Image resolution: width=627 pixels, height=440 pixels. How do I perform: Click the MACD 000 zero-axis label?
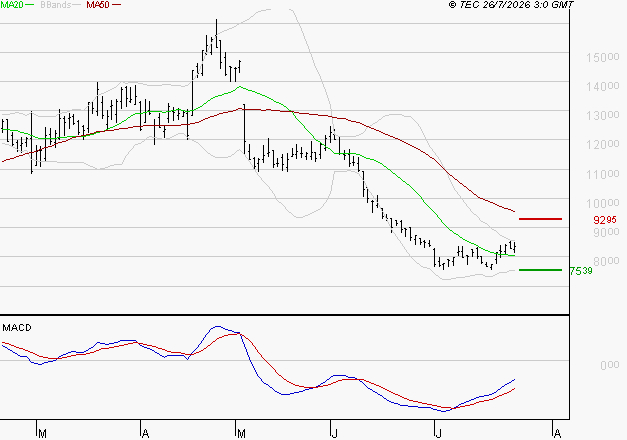coord(609,365)
